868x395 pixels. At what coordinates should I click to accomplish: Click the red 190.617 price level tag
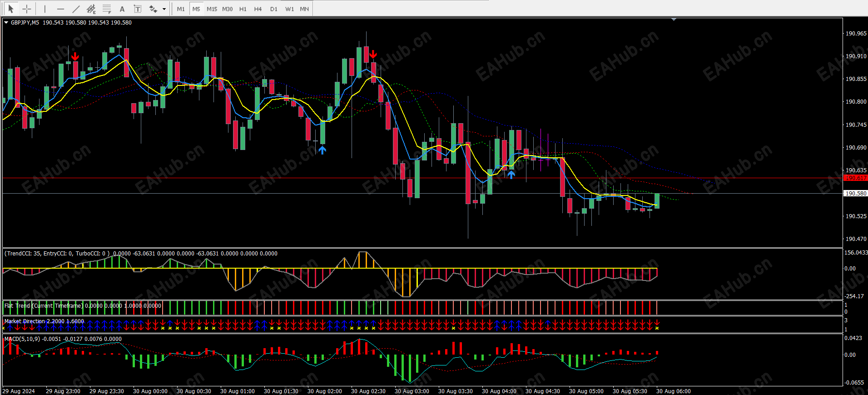(x=855, y=178)
